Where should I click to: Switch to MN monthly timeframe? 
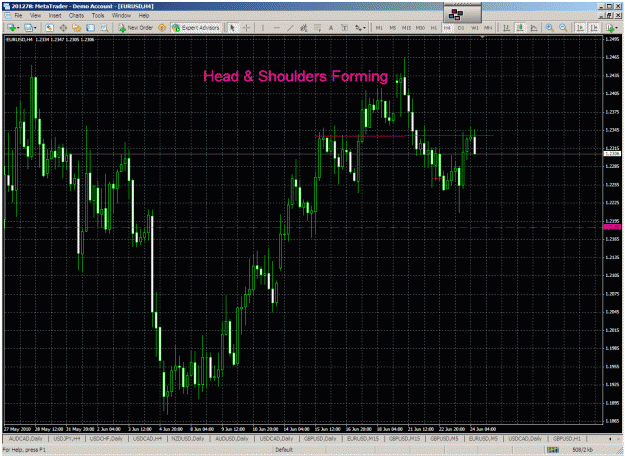488,28
